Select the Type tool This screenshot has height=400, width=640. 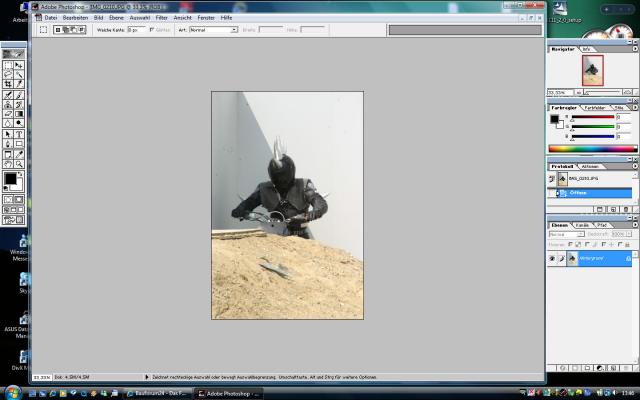pyautogui.click(x=19, y=134)
